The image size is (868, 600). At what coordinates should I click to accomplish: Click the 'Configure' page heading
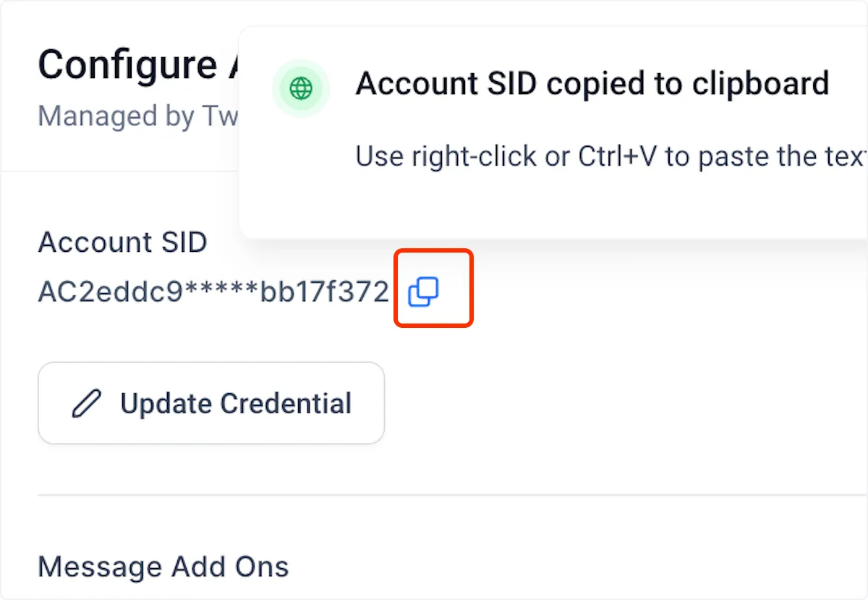click(127, 65)
